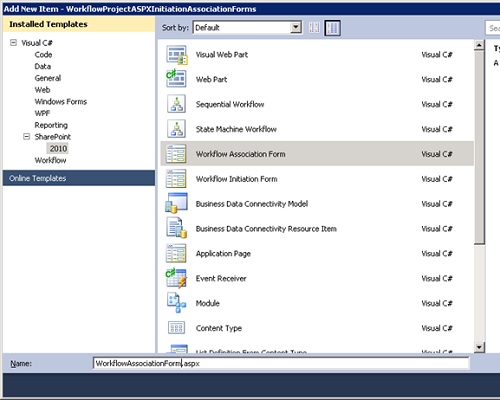
Task: Pick the Content Type template icon
Action: coord(176,328)
